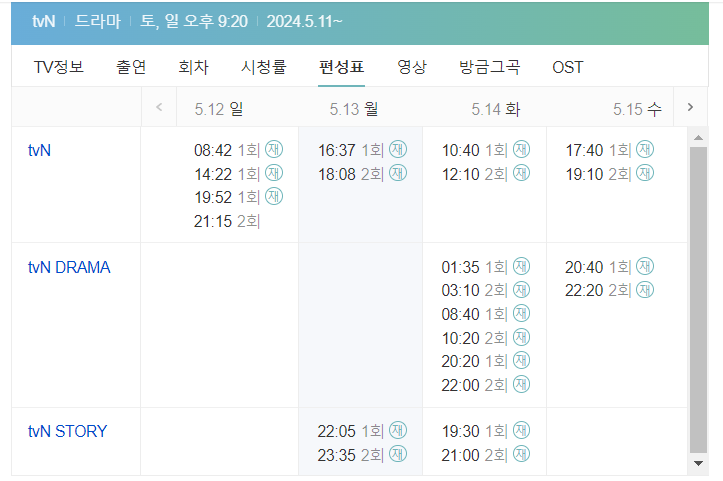
Task: Click the 12:10 2회 schedule text
Action: coord(474,174)
